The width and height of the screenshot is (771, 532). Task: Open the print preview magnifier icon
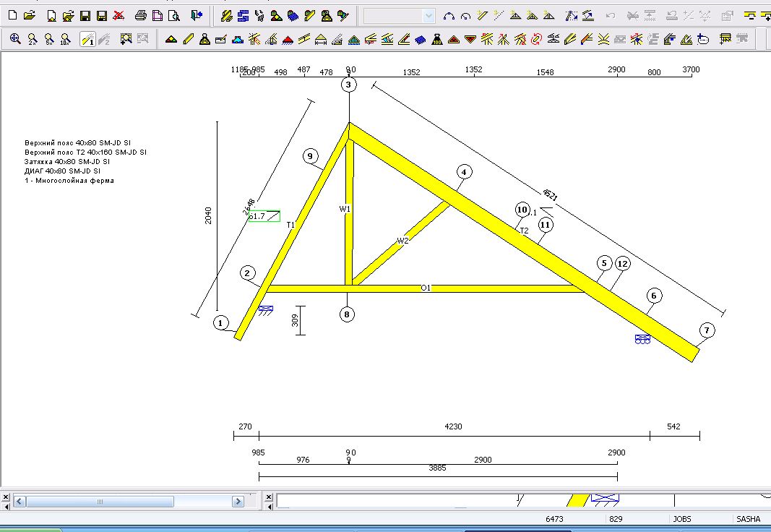coord(174,16)
